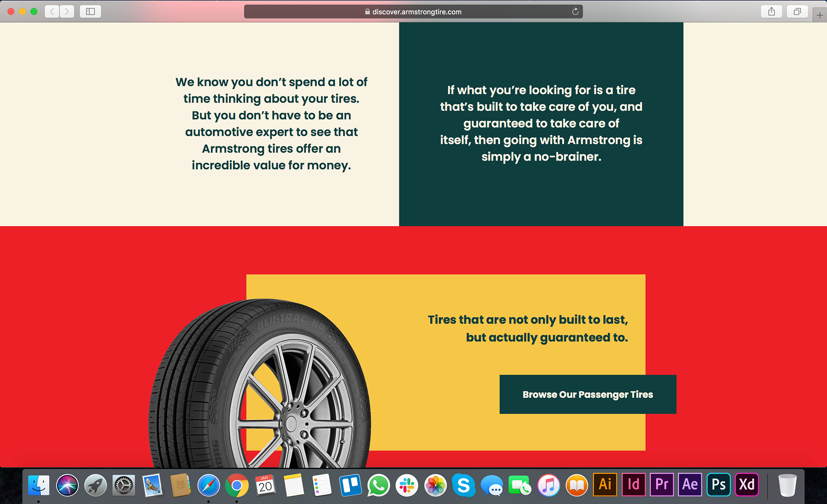
Task: Open Adobe XD from the Dock
Action: click(x=747, y=485)
